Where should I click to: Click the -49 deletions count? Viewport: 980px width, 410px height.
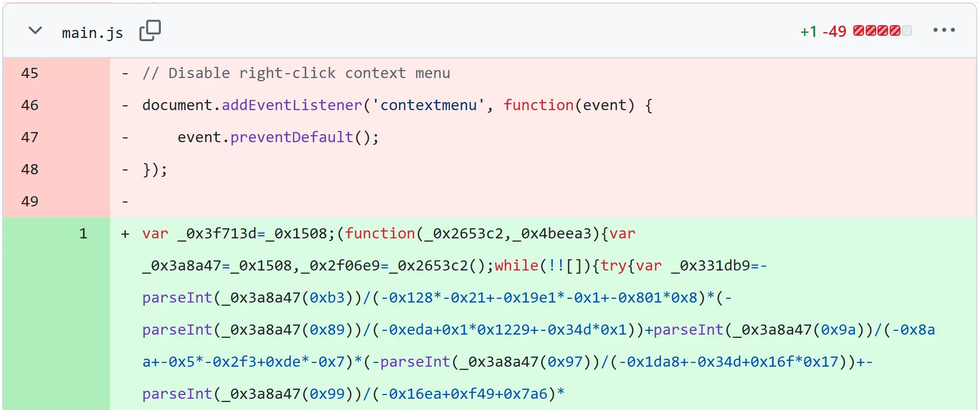834,32
